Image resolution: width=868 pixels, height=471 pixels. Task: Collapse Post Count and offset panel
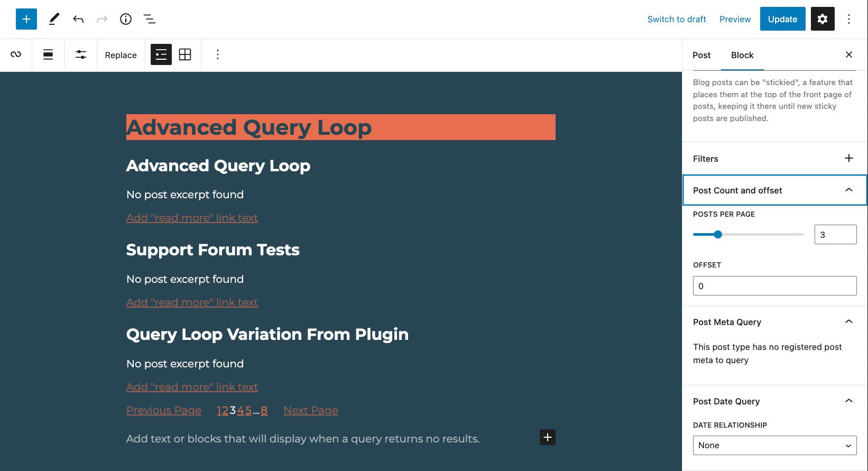coord(775,190)
